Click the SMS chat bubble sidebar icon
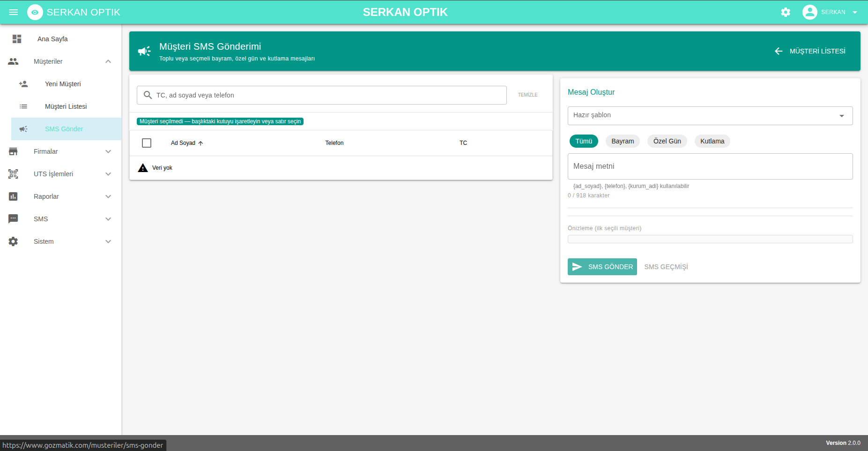 click(13, 219)
